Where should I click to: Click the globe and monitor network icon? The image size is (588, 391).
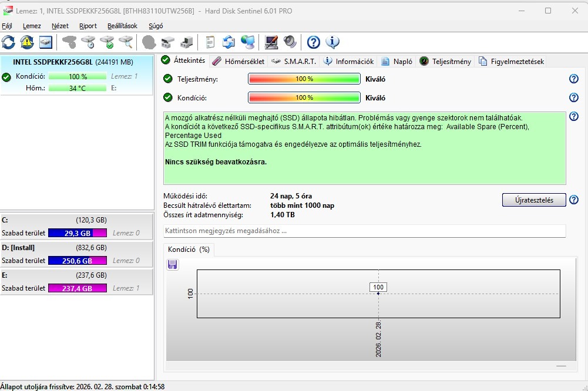point(247,42)
